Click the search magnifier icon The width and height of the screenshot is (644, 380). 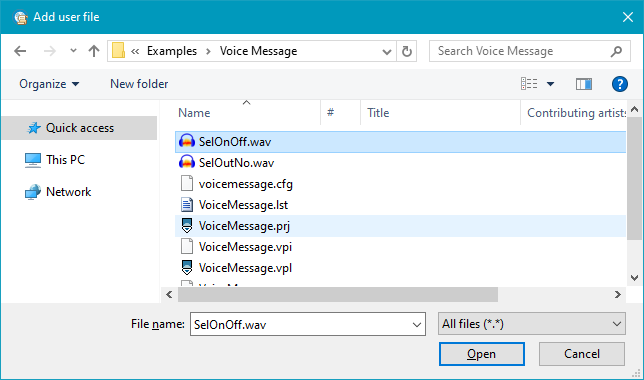pos(616,51)
